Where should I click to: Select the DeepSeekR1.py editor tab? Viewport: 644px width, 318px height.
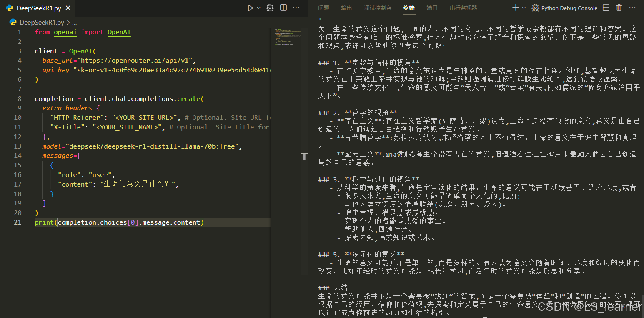(38, 8)
